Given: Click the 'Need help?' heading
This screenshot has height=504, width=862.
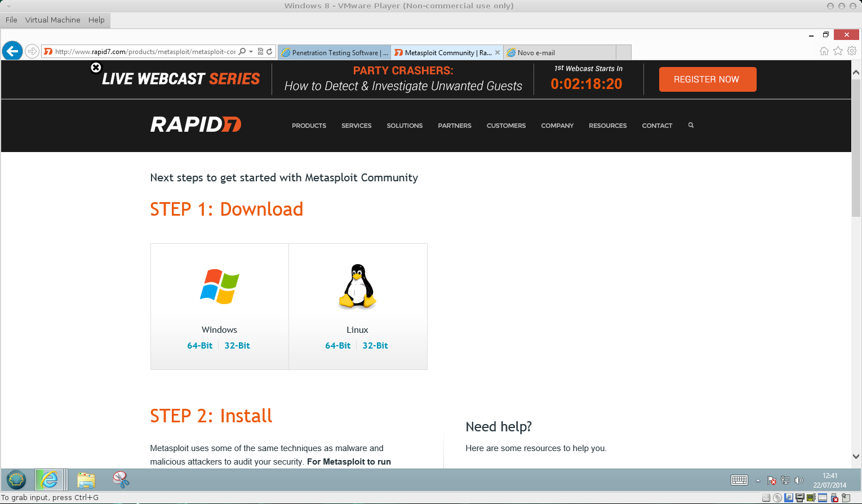Looking at the screenshot, I should pyautogui.click(x=499, y=427).
